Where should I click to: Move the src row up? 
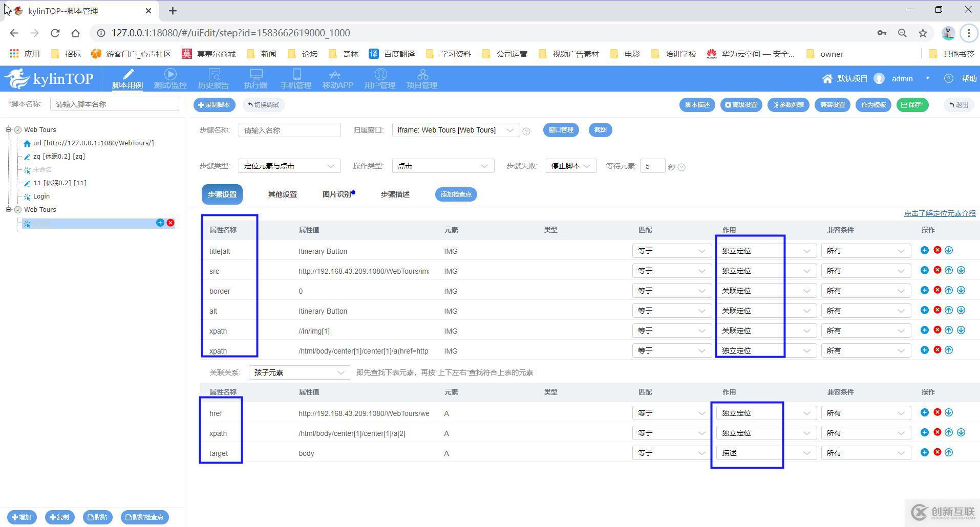tap(949, 270)
